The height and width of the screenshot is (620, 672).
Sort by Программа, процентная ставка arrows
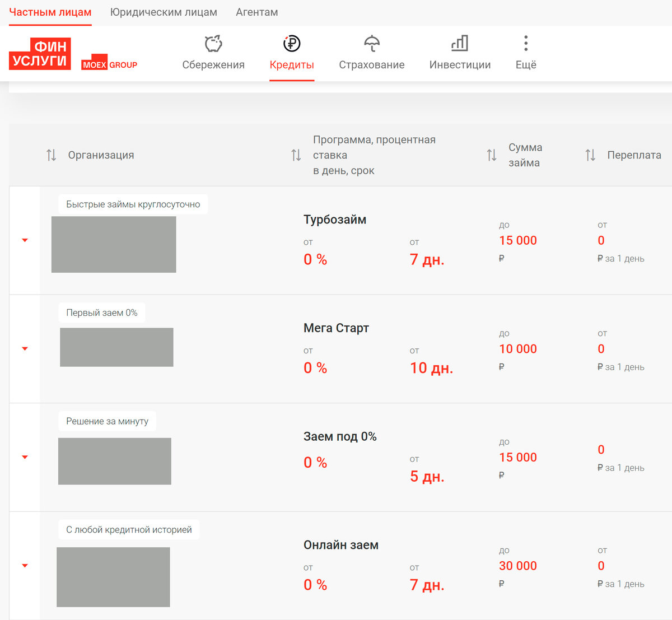click(x=296, y=155)
